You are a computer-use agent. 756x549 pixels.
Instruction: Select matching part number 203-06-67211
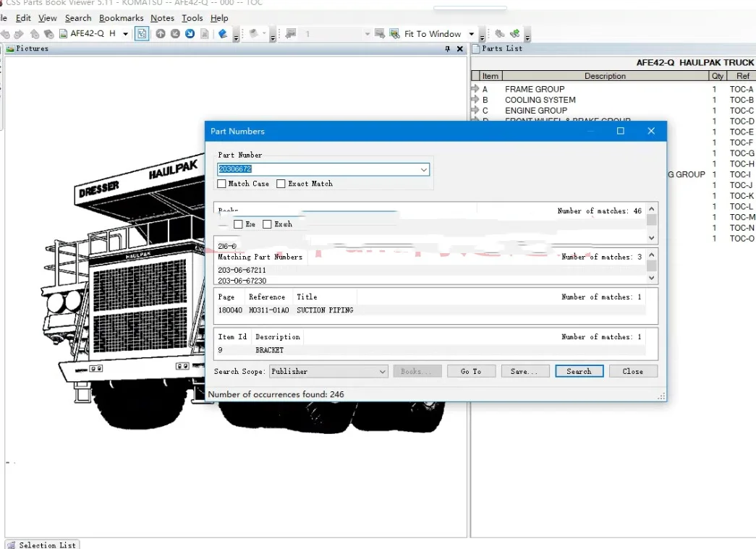[x=242, y=270]
